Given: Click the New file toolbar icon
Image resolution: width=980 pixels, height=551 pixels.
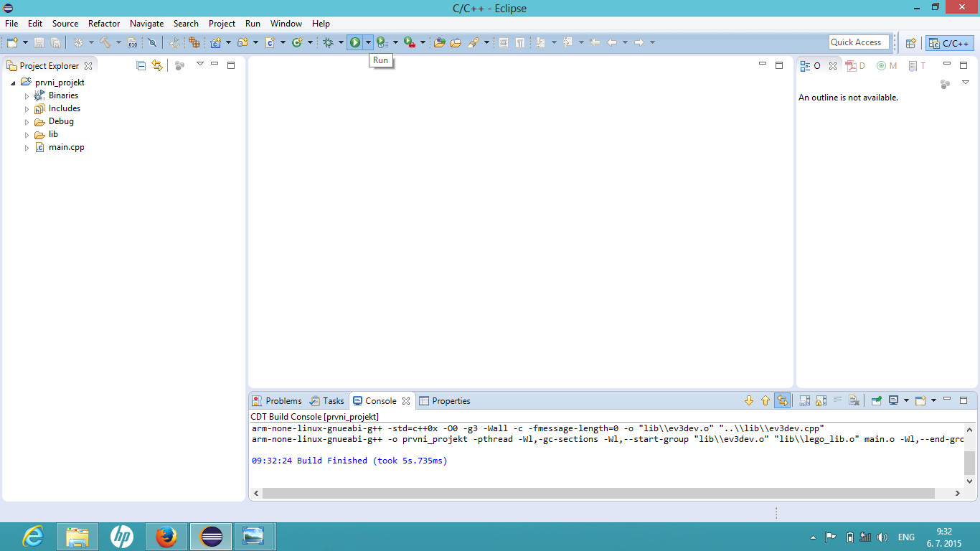Looking at the screenshot, I should [12, 42].
